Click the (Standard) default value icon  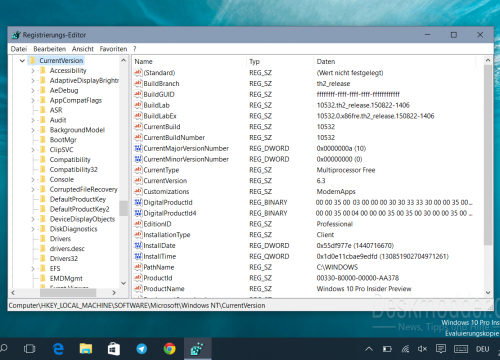[138, 72]
